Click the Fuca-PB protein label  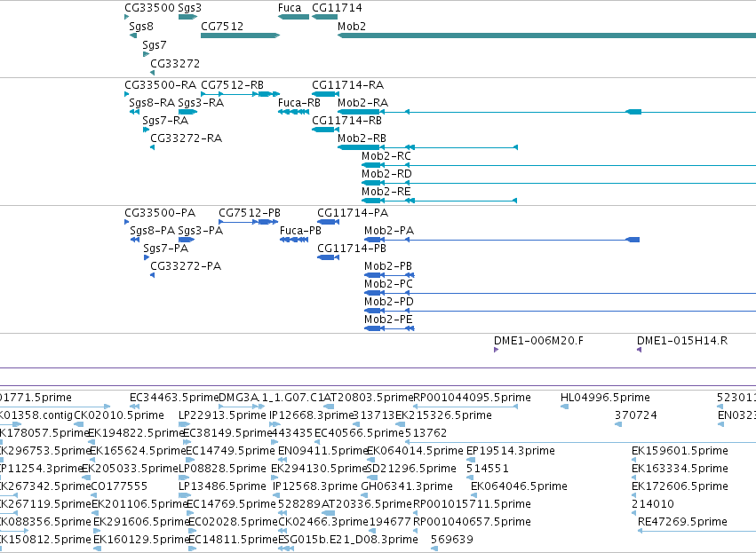pyautogui.click(x=300, y=231)
